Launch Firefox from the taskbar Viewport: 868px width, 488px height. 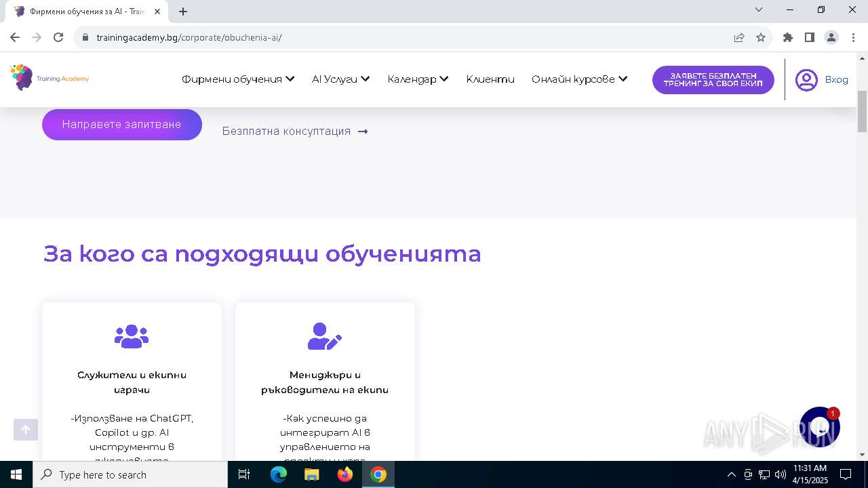point(345,474)
